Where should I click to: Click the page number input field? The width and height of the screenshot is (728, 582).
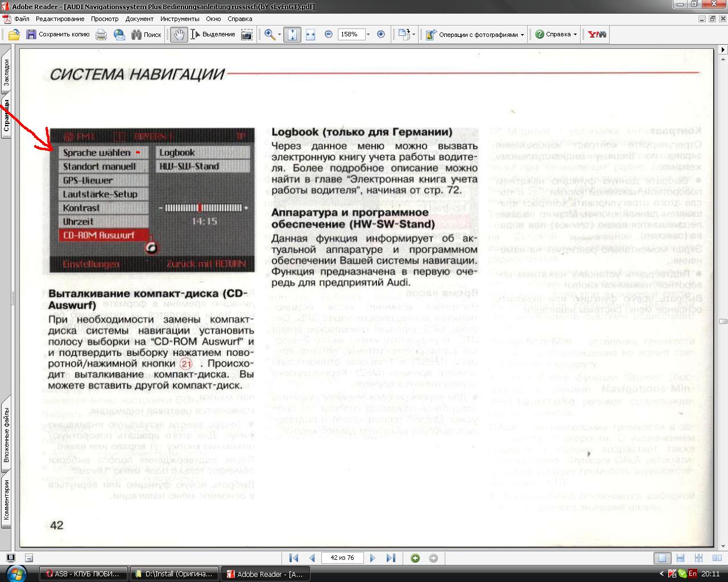coord(342,558)
